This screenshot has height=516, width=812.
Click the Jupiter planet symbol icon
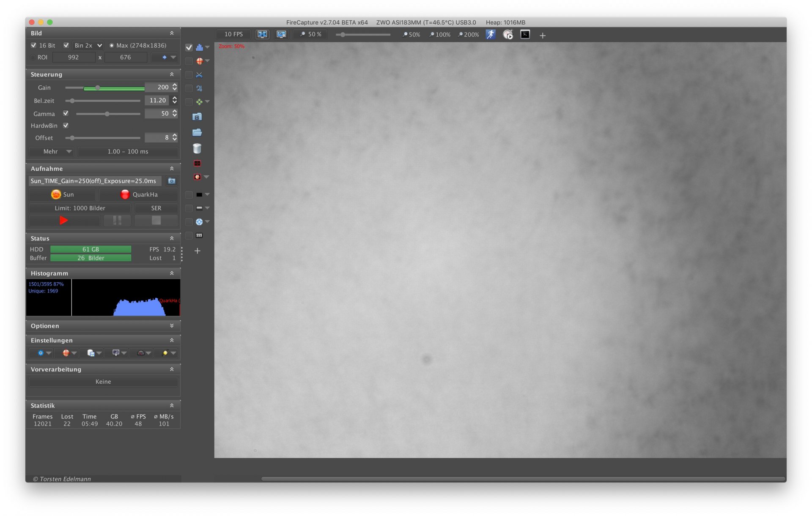point(199,88)
